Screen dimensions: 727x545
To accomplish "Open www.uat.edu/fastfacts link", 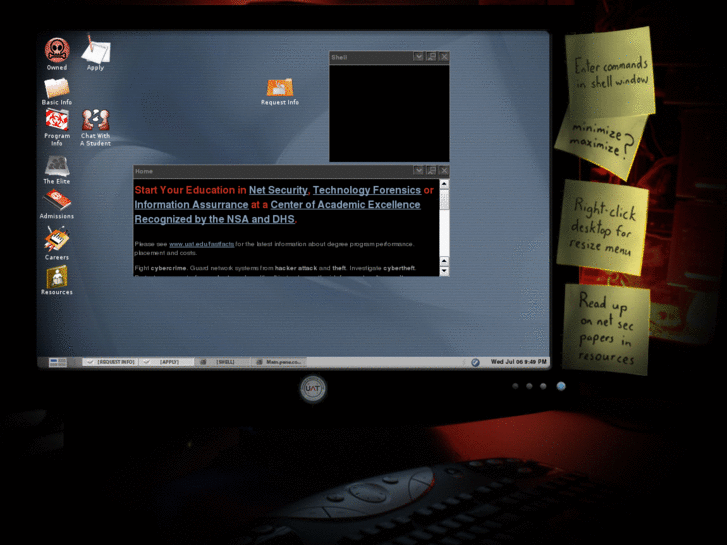I will (201, 244).
